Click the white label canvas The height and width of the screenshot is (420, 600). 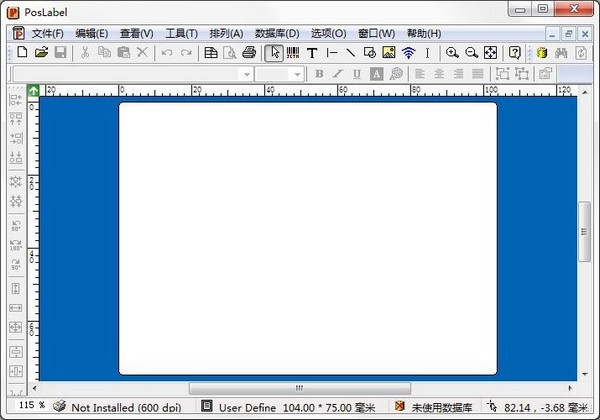308,238
